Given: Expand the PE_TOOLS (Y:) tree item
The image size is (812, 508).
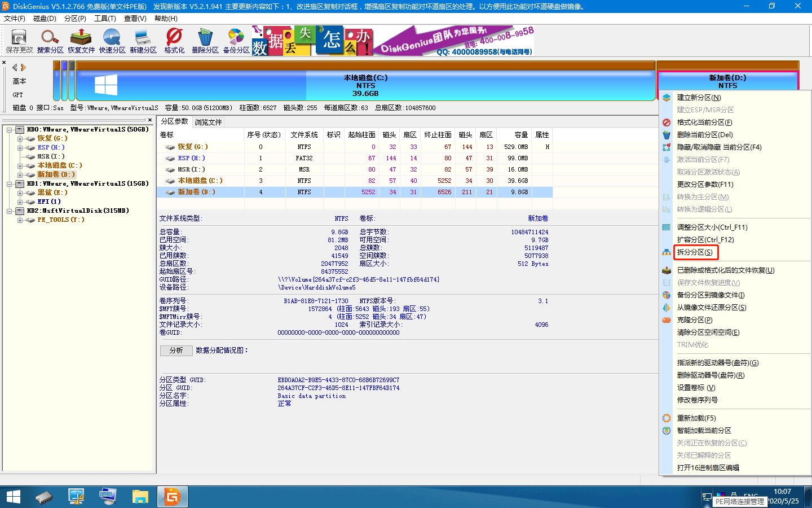Looking at the screenshot, I should tap(20, 220).
